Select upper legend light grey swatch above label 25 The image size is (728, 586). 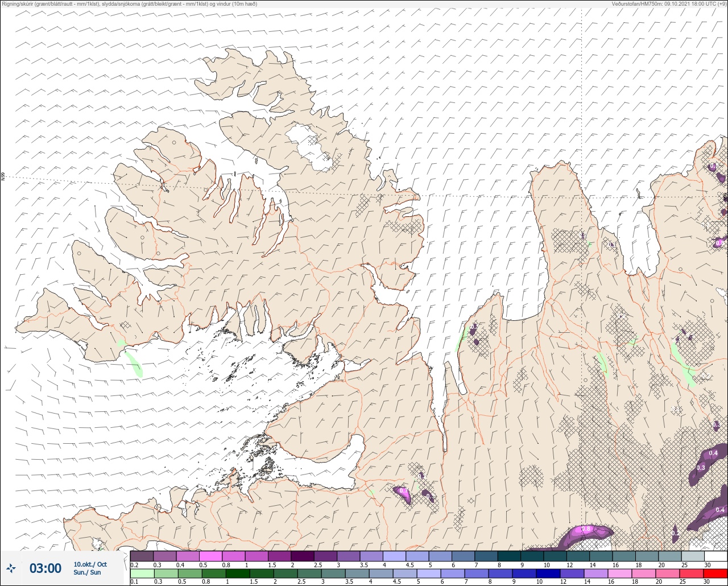pos(693,556)
